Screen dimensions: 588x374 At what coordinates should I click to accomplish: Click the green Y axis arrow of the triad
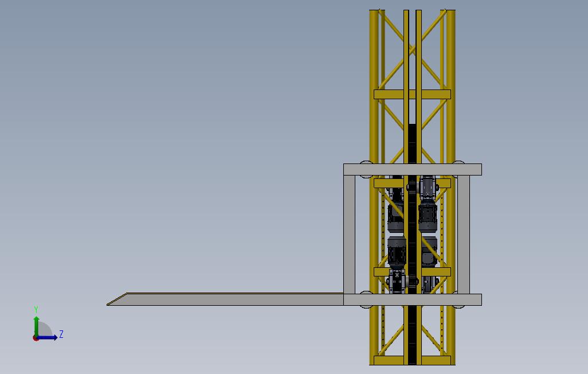pos(36,326)
